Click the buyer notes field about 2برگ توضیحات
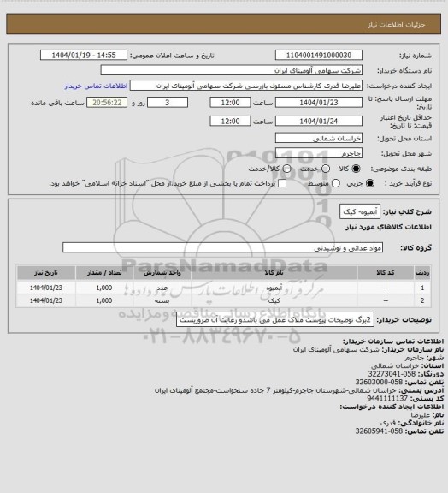The height and width of the screenshot is (493, 448). tap(275, 320)
